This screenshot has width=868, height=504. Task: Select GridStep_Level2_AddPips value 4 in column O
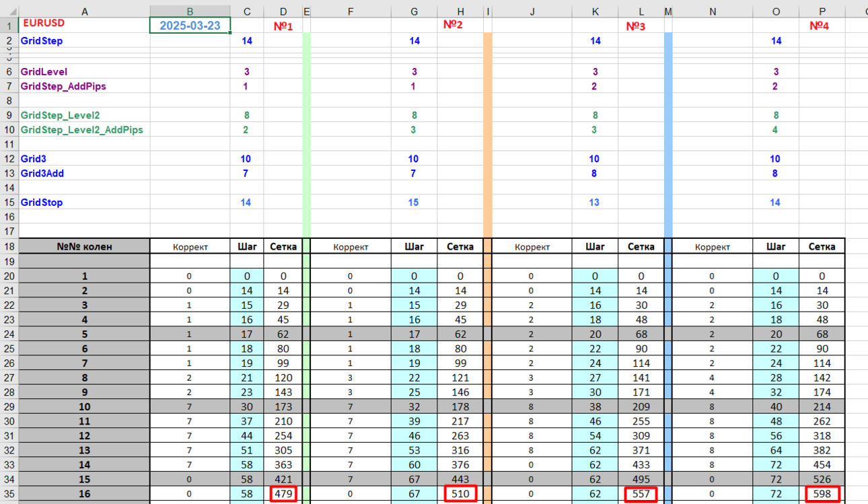[x=776, y=130]
